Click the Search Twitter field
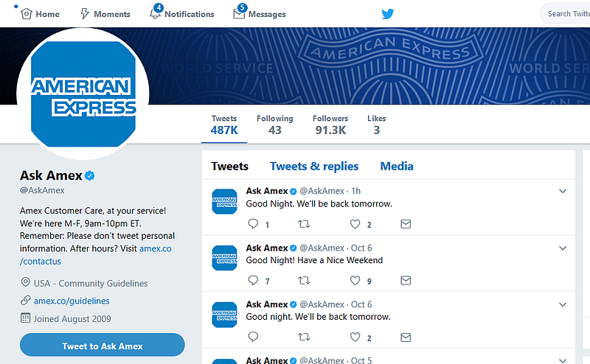590x364 pixels. (x=566, y=14)
